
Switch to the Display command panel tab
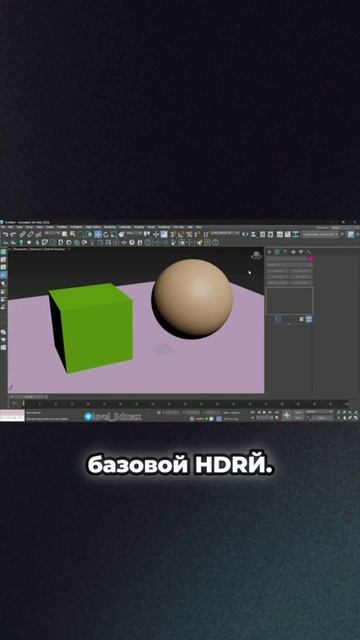click(301, 252)
